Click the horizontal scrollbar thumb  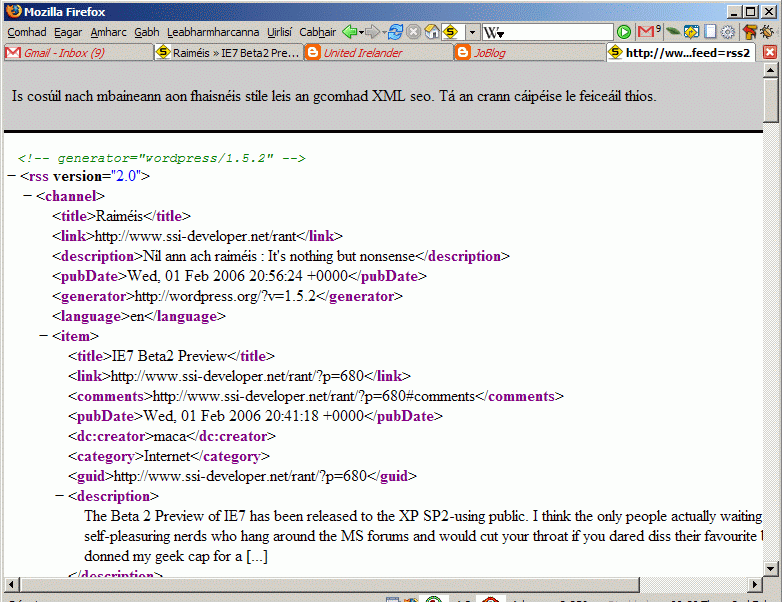point(330,584)
